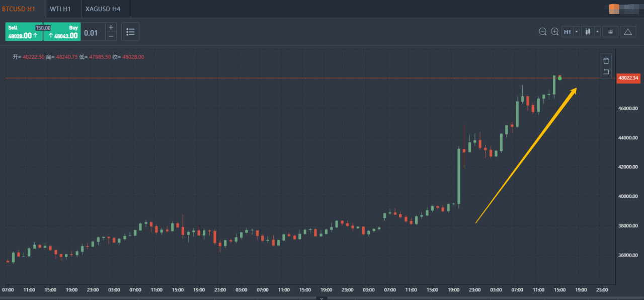Click the 0.01 lot size field
This screenshot has height=300, width=644.
click(92, 33)
